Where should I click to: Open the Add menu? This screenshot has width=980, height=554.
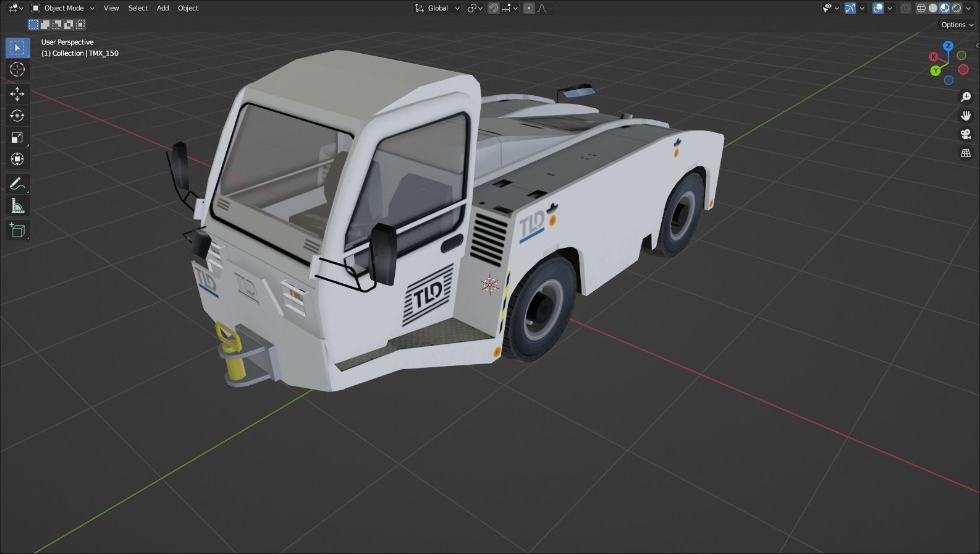pyautogui.click(x=163, y=8)
